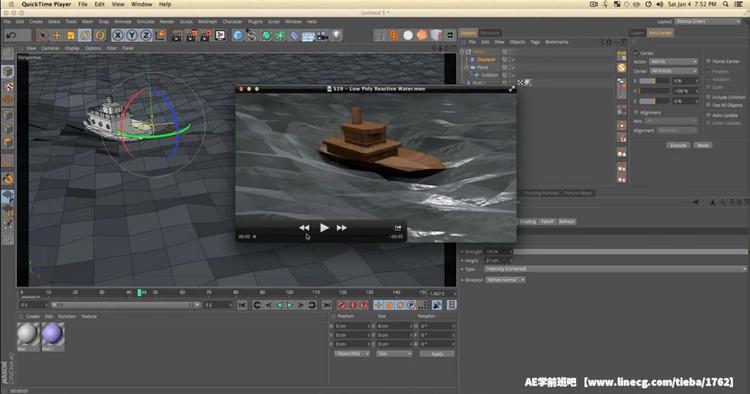The image size is (750, 394).
Task: Open the Layout dropdown at top right
Action: 707,22
